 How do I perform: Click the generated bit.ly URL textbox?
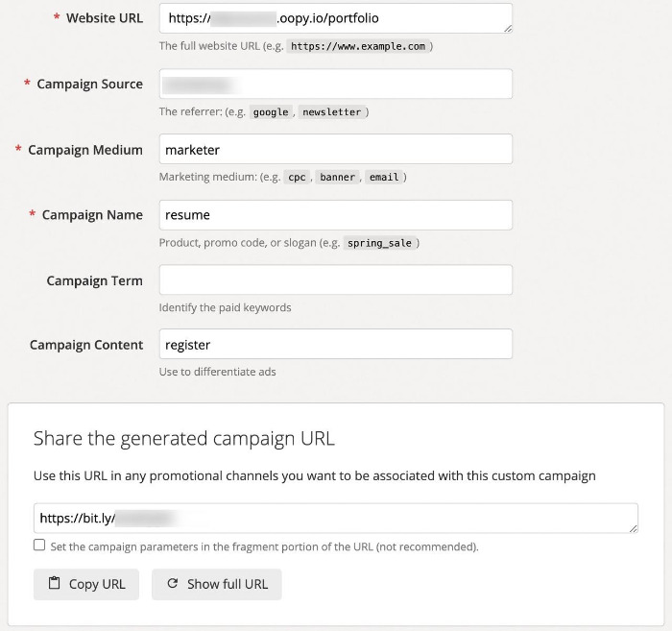point(335,518)
